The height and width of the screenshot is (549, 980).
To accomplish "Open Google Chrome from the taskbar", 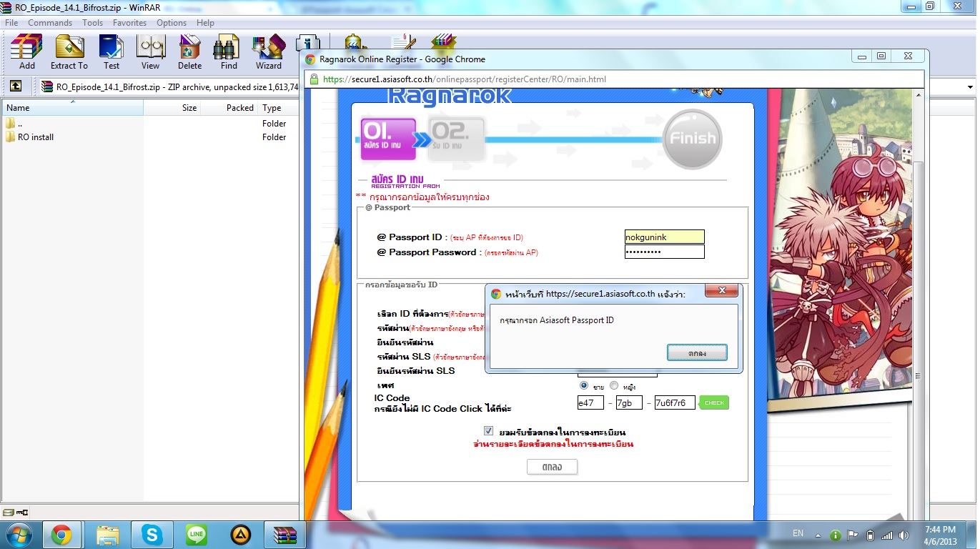I will point(61,535).
